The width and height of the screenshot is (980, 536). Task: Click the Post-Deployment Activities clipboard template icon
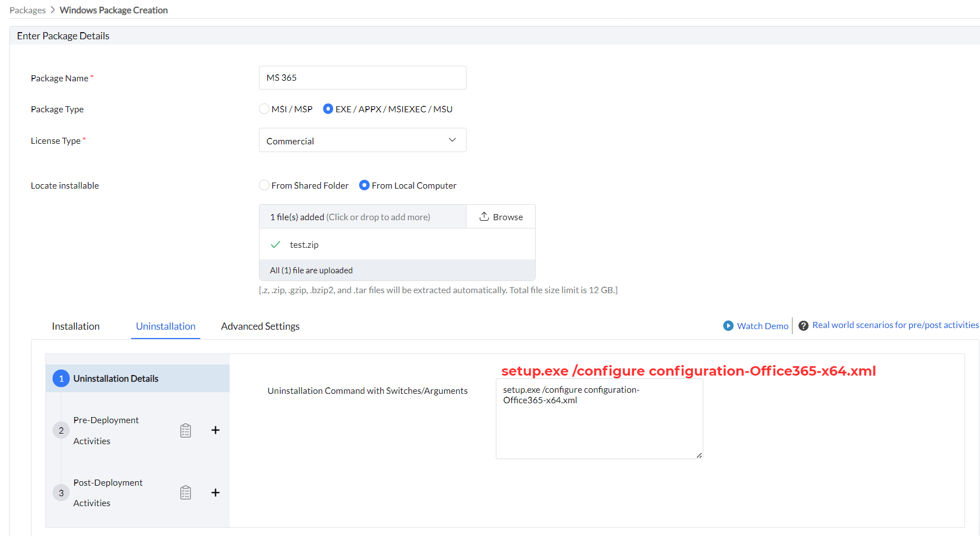tap(185, 492)
